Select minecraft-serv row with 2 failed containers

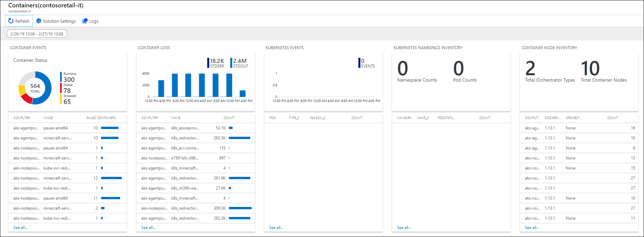coord(67,208)
